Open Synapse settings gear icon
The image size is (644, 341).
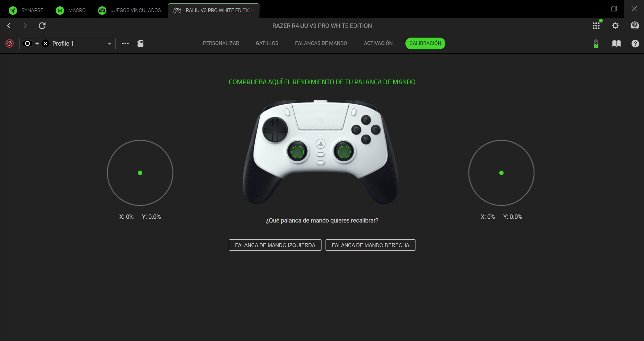615,26
